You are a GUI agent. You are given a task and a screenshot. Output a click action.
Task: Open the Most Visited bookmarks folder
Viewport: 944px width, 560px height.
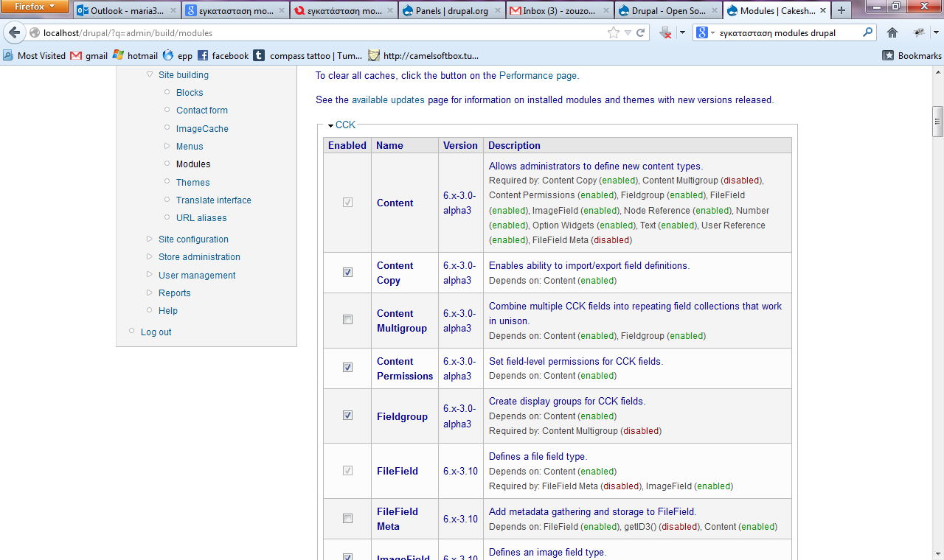(35, 55)
